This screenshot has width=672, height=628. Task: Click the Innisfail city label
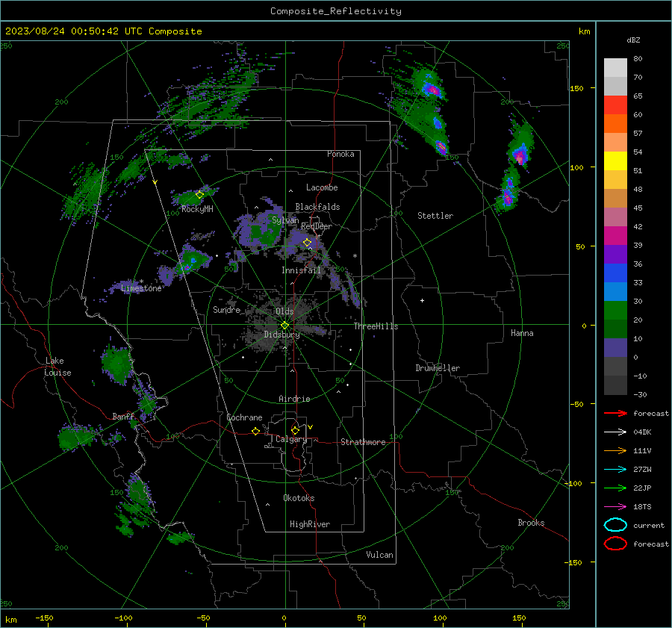tap(301, 270)
